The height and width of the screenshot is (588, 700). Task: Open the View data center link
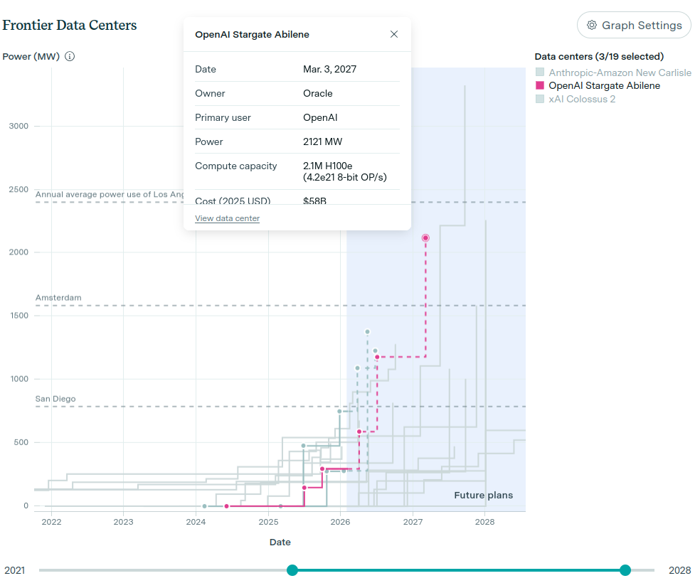coord(227,218)
